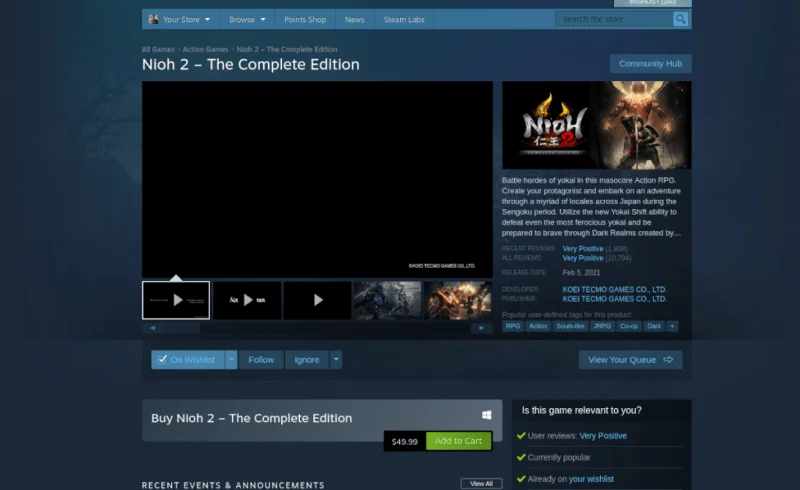
Task: Click the View All announcements button
Action: click(481, 483)
